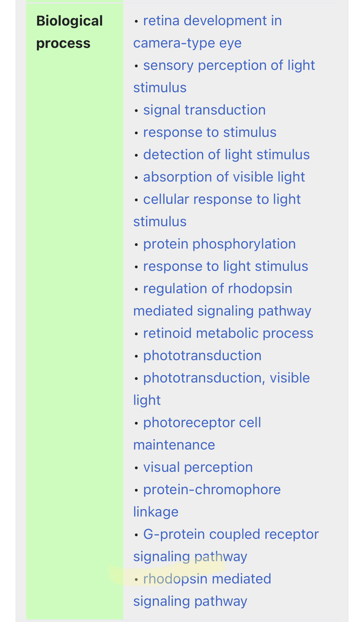Open absorption of visible light link
Viewport: 364px width, 622px height.
(224, 177)
